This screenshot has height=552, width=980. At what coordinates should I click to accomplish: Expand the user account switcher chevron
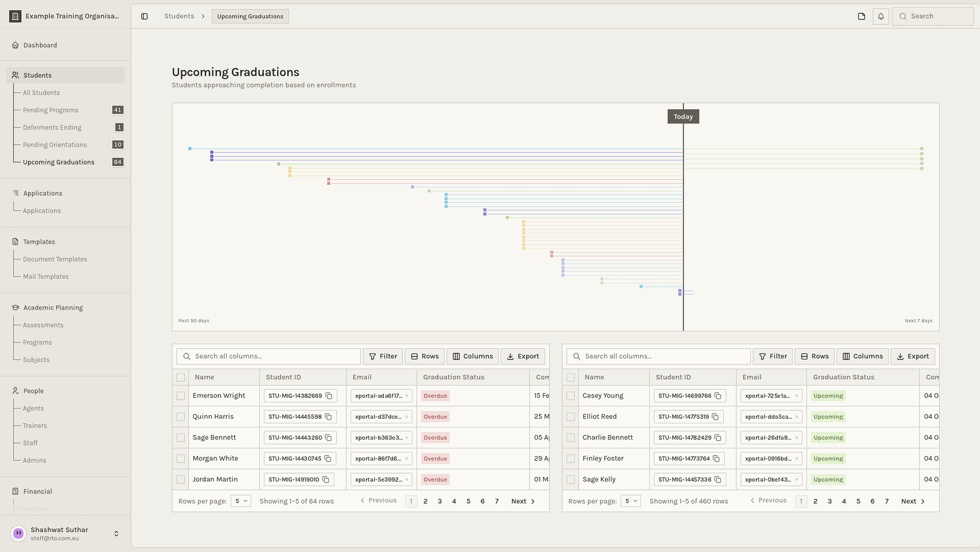tap(116, 534)
